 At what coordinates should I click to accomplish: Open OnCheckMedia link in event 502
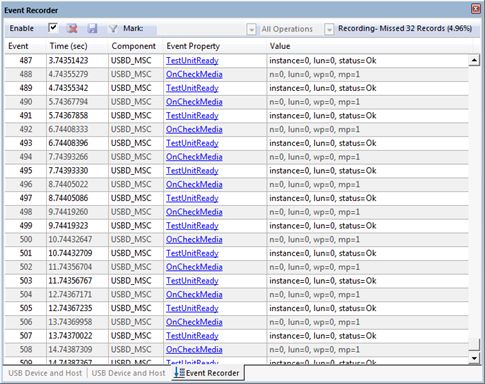point(194,267)
